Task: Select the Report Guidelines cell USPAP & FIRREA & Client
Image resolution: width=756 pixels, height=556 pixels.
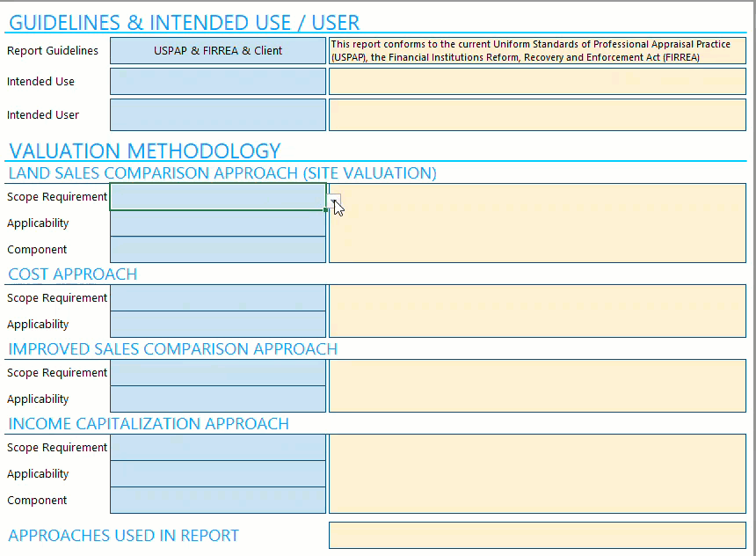Action: [x=218, y=51]
